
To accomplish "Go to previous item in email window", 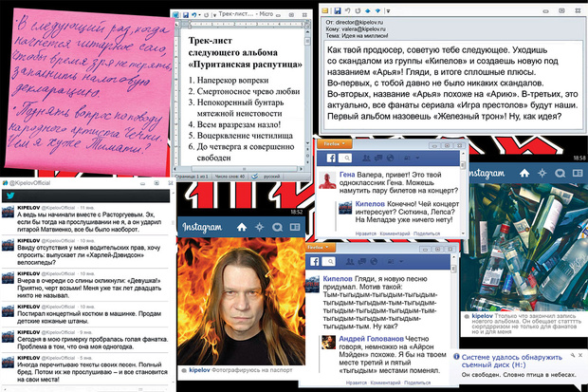I will tap(368, 10).
